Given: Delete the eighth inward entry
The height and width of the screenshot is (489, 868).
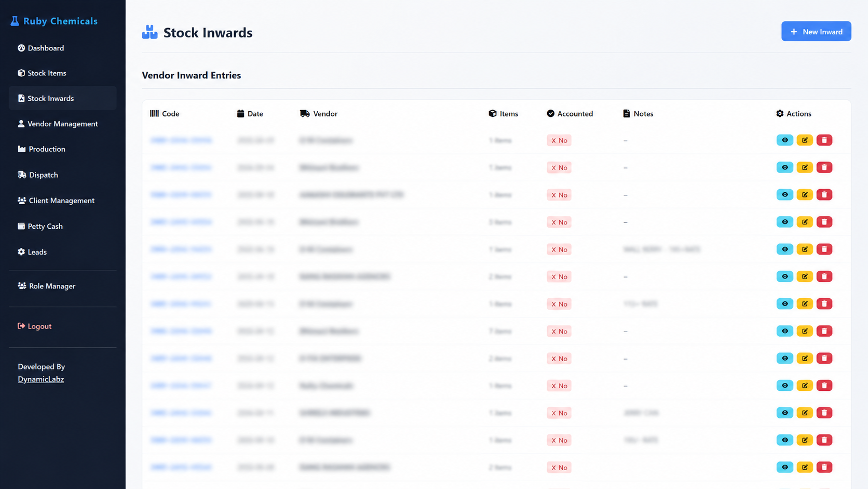Looking at the screenshot, I should pos(824,331).
